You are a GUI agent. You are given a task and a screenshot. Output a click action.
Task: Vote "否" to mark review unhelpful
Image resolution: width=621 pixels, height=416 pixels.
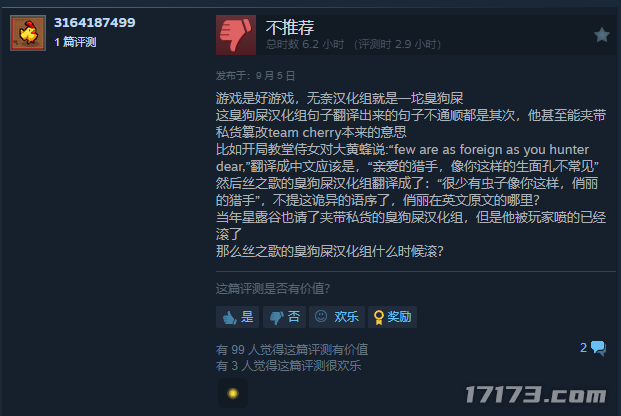click(284, 317)
